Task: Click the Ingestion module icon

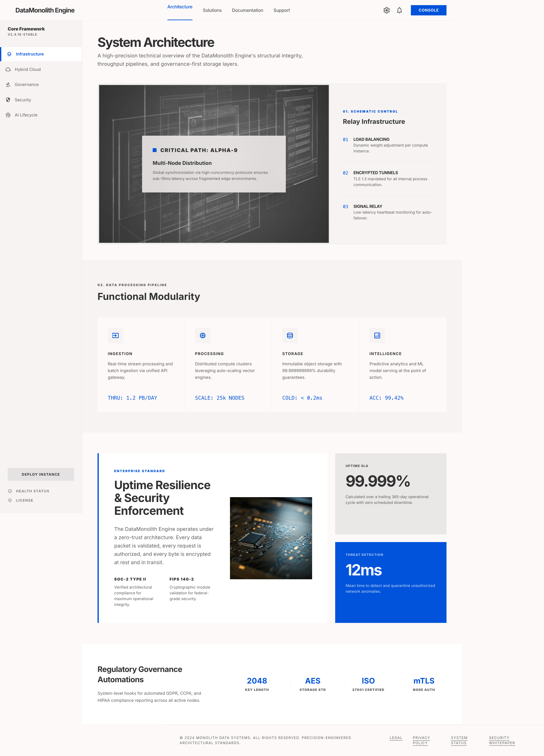Action: [x=115, y=335]
